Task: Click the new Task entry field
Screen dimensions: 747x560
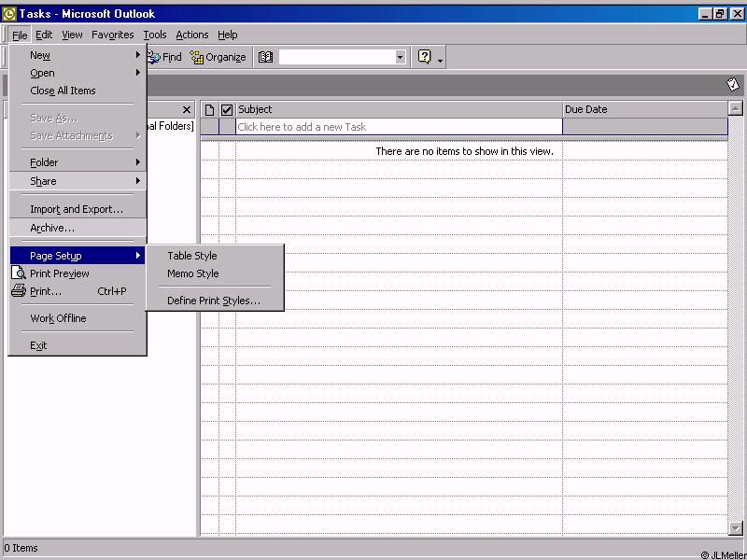Action: (x=399, y=127)
